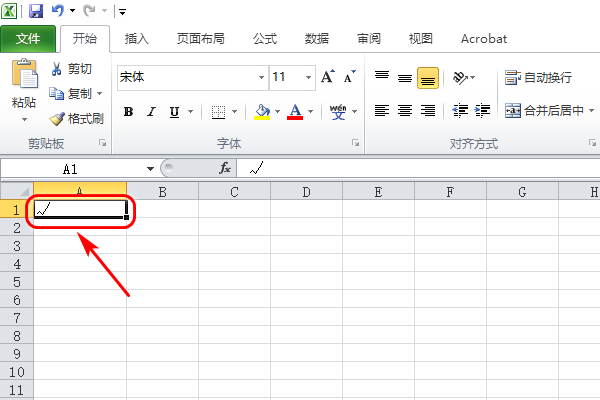The image size is (600, 400).
Task: Open the Acrobat tab
Action: (484, 39)
